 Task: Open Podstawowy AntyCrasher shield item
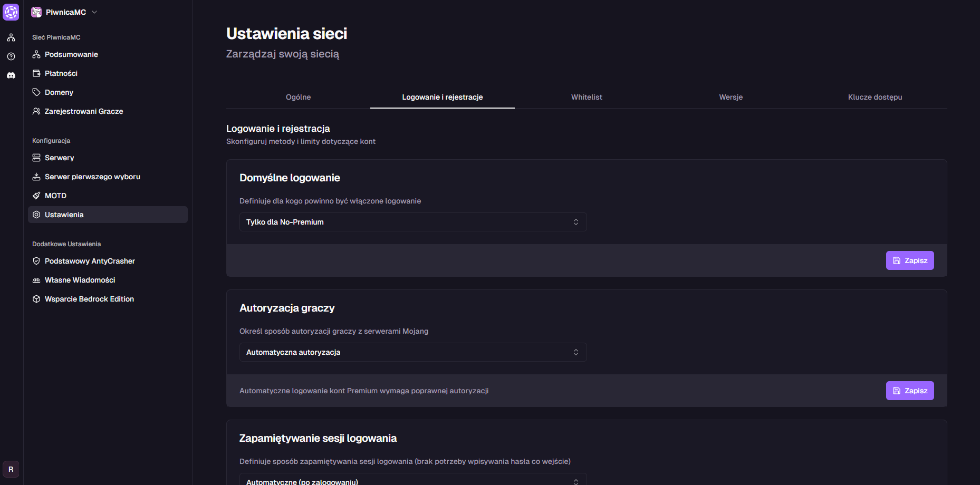[x=90, y=261]
